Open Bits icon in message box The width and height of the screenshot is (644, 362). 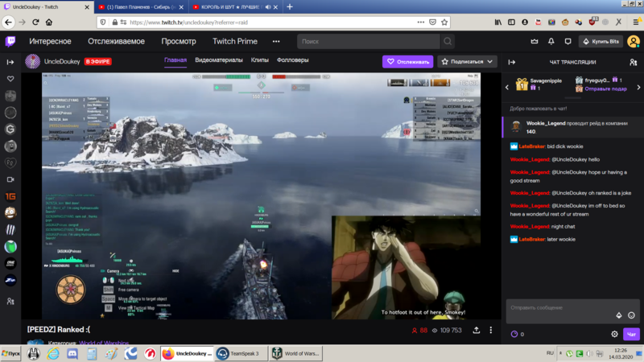coord(618,315)
